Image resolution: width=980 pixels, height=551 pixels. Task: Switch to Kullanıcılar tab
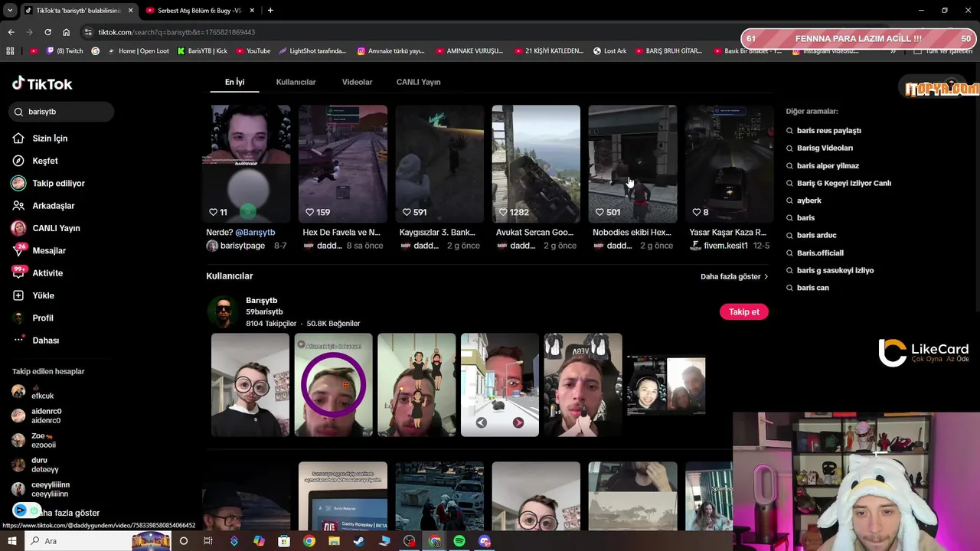(296, 82)
